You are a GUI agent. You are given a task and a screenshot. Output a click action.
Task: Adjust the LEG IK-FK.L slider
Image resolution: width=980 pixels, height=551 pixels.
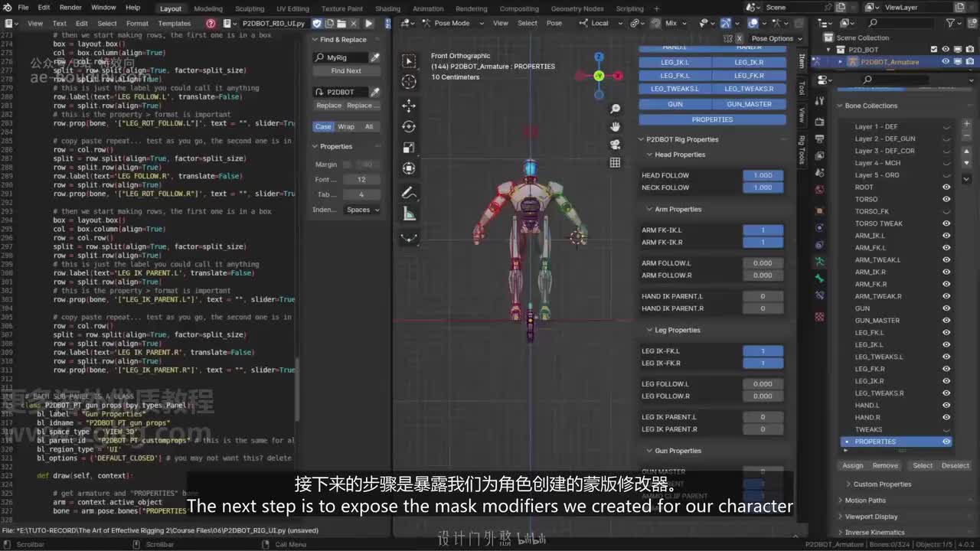point(763,351)
